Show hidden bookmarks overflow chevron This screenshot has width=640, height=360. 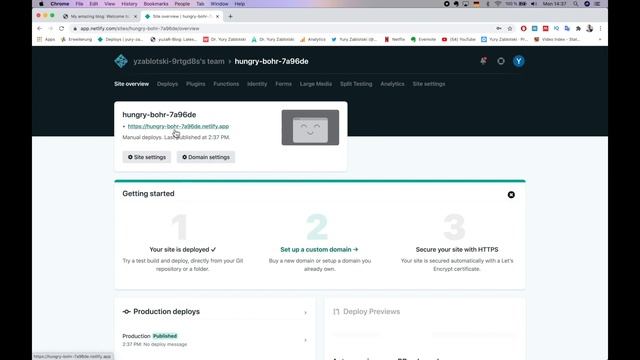(x=600, y=40)
